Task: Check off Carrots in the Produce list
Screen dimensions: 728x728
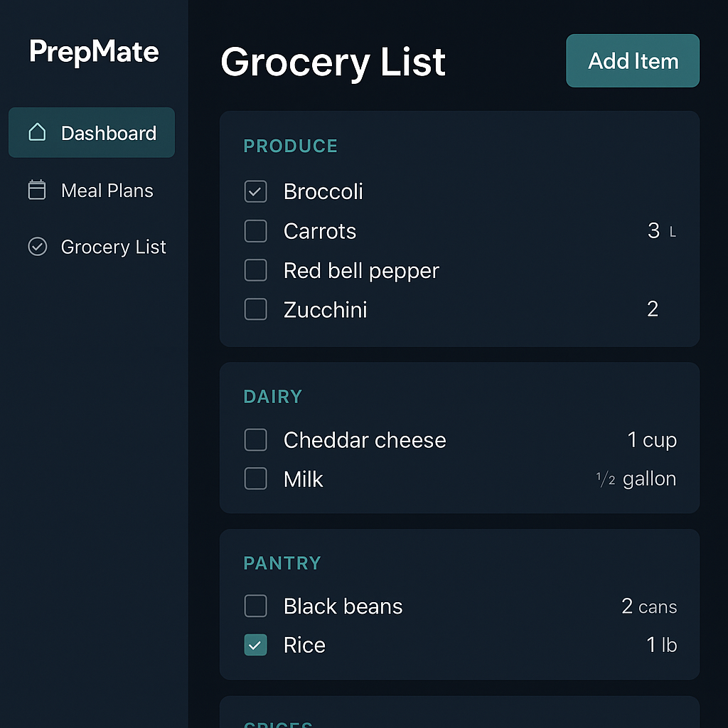Action: click(x=255, y=230)
